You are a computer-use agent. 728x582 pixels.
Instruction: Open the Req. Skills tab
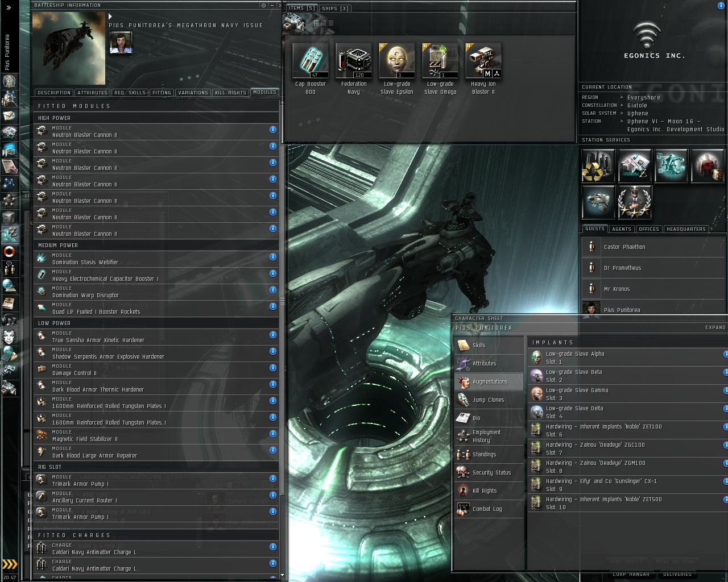click(x=130, y=93)
